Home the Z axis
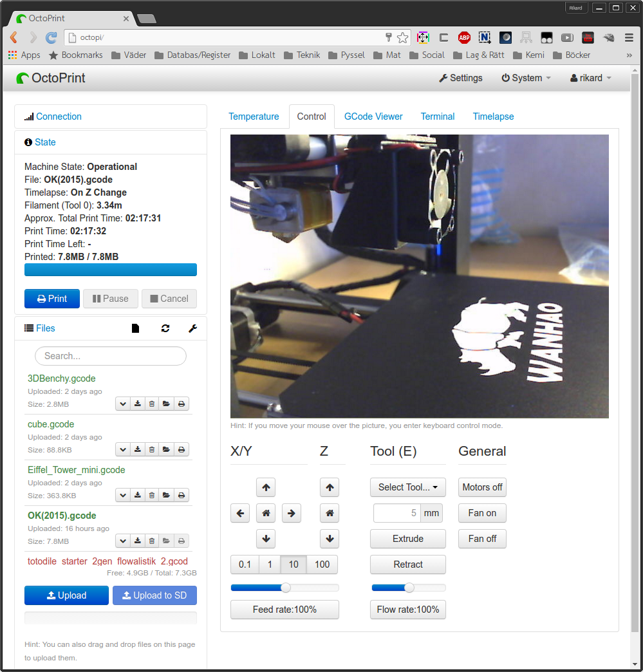This screenshot has width=643, height=672. (x=330, y=513)
